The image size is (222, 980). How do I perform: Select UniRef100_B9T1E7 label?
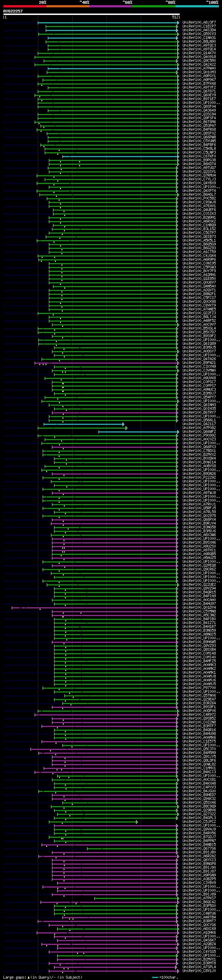199,99
